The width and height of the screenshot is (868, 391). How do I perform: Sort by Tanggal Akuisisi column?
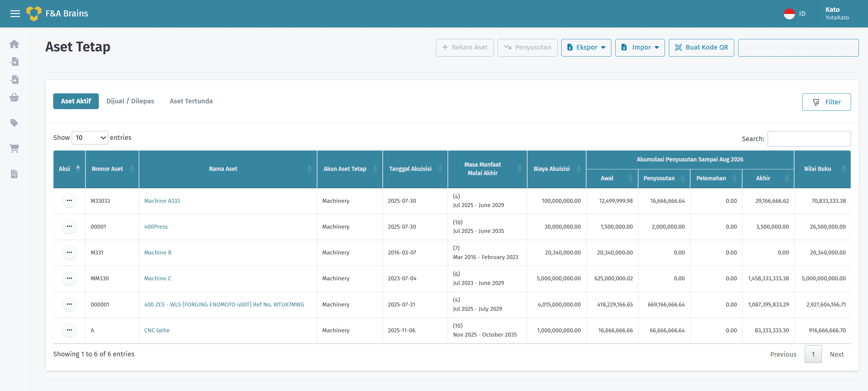pos(415,169)
